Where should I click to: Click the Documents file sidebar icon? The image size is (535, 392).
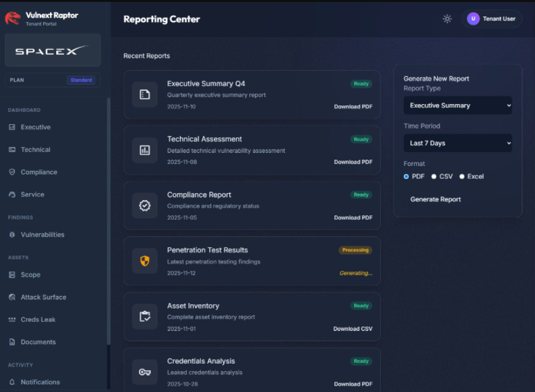(12, 342)
